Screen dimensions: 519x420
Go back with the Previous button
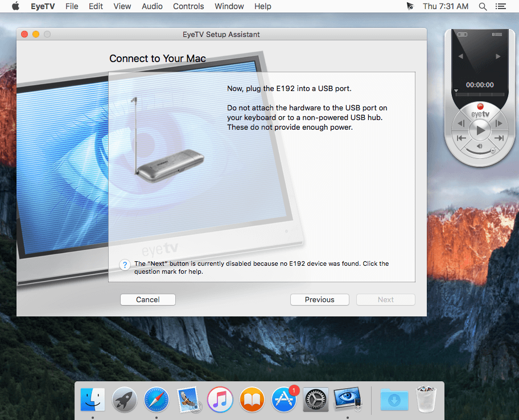(319, 299)
